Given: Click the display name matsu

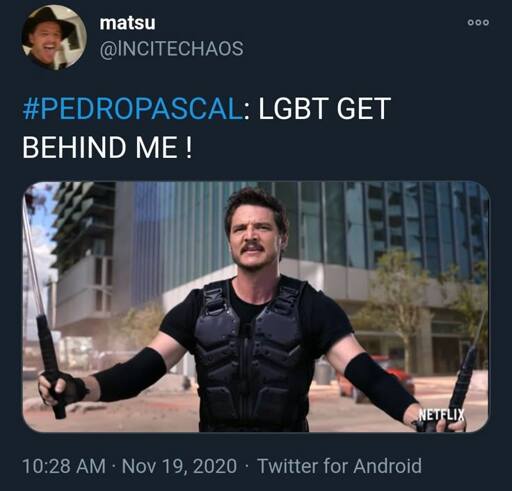Looking at the screenshot, I should (127, 23).
